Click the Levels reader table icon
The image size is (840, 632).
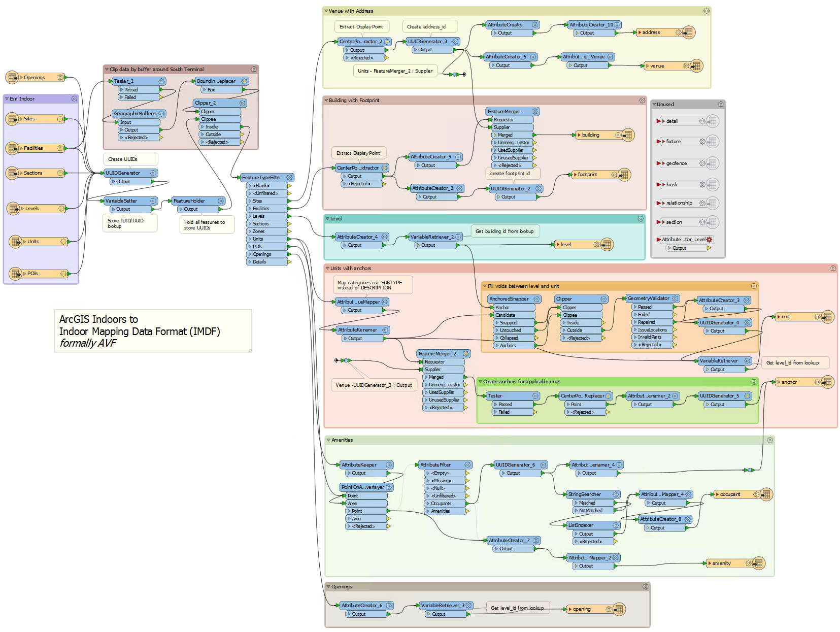(x=14, y=209)
